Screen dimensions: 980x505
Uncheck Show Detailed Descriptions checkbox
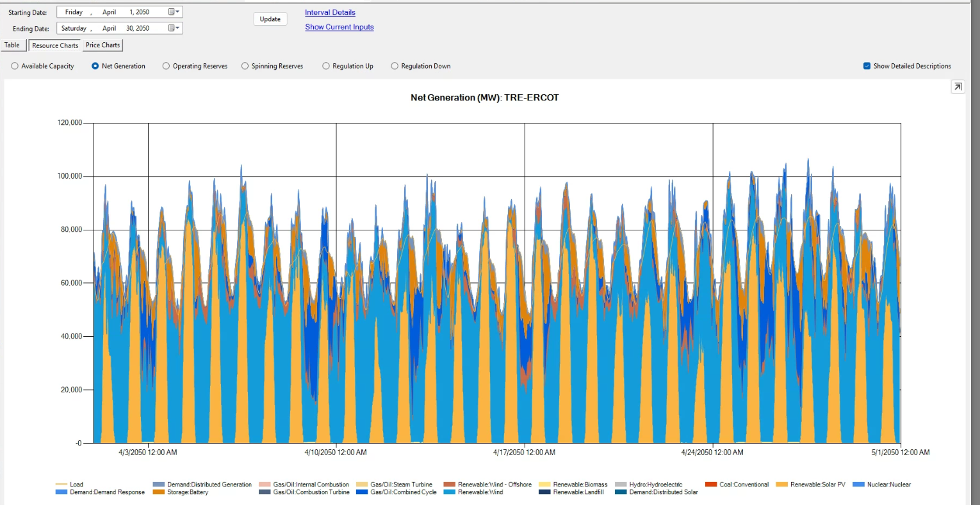867,66
